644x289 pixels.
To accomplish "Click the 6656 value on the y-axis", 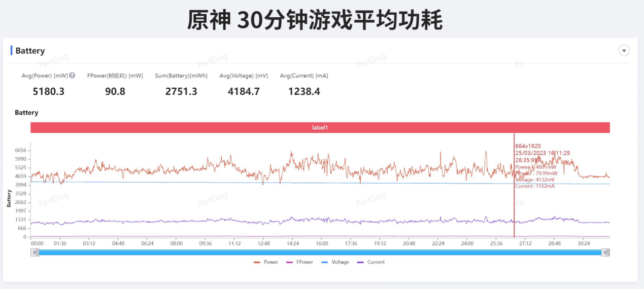I will pos(20,151).
